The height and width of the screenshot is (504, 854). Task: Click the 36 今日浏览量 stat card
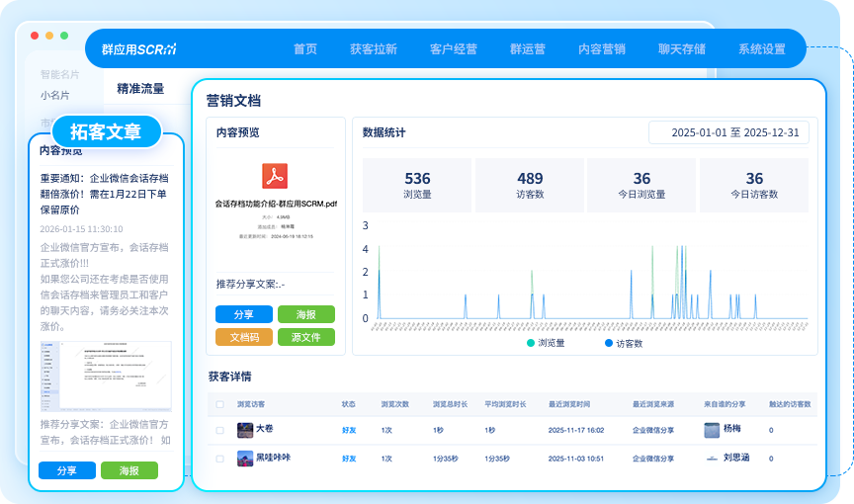641,185
